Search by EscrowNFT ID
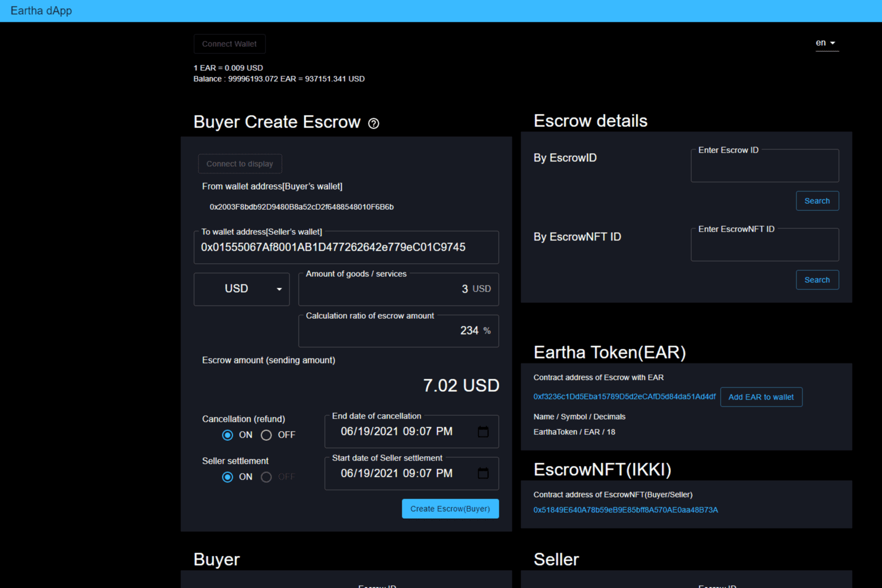The image size is (882, 588). tap(817, 280)
